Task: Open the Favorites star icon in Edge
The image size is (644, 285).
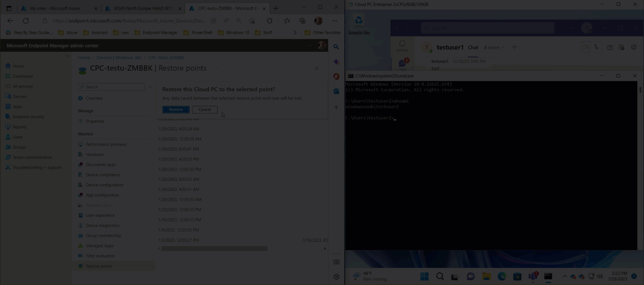Action: point(287,21)
